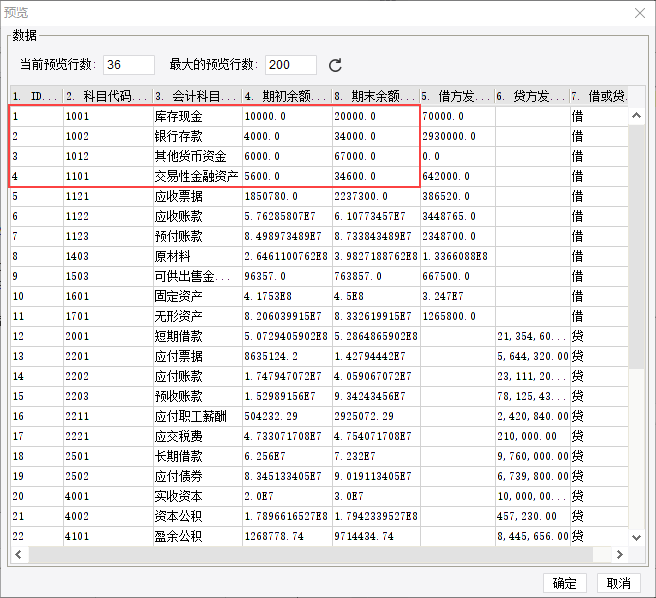Click the 应付职工薪酬 cell
Viewport: 656px width, 598px height.
click(x=197, y=416)
